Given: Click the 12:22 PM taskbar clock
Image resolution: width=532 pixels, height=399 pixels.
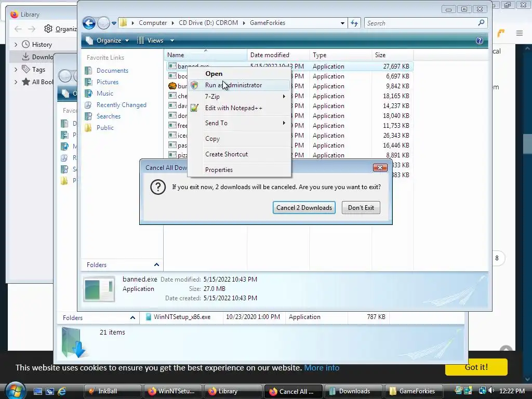Looking at the screenshot, I should click(x=512, y=391).
